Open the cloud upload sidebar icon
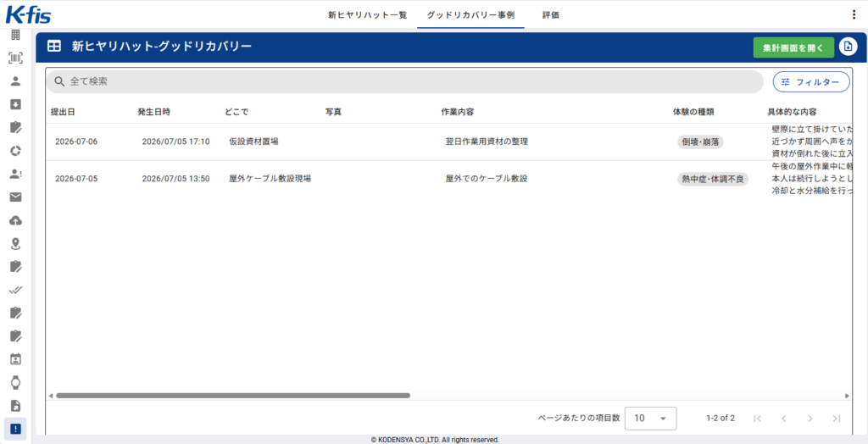The image size is (868, 444). (15, 220)
